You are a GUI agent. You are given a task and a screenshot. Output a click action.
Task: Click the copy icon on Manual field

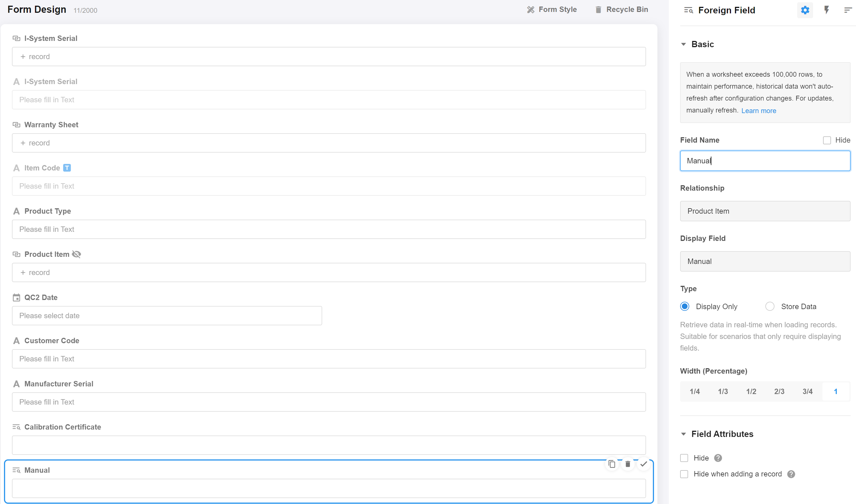point(612,464)
